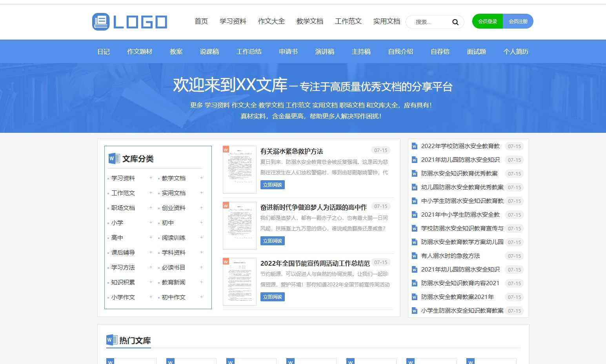
Task: Open 课后辅导 category link
Action: coord(123,252)
